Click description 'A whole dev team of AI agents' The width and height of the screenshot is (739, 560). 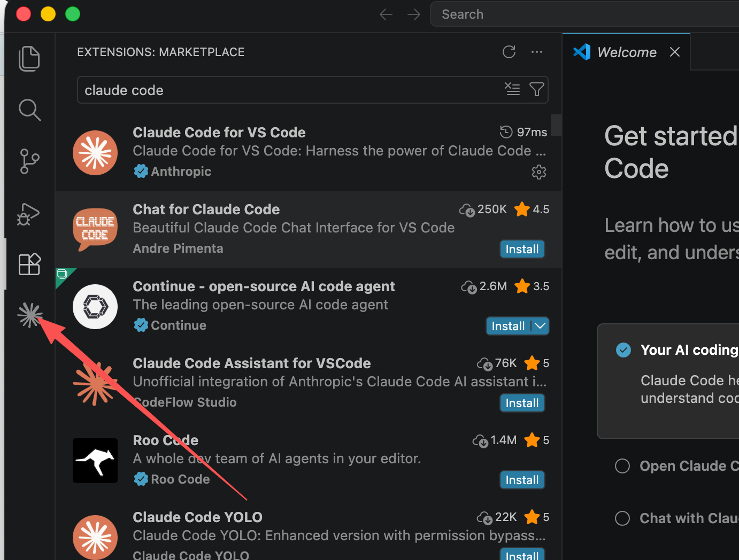click(277, 458)
